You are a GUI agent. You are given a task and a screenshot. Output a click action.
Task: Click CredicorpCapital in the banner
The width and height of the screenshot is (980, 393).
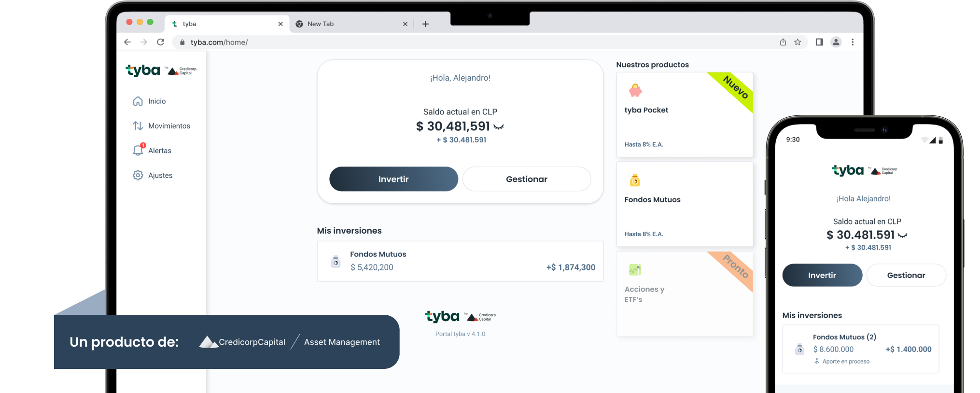(x=242, y=342)
